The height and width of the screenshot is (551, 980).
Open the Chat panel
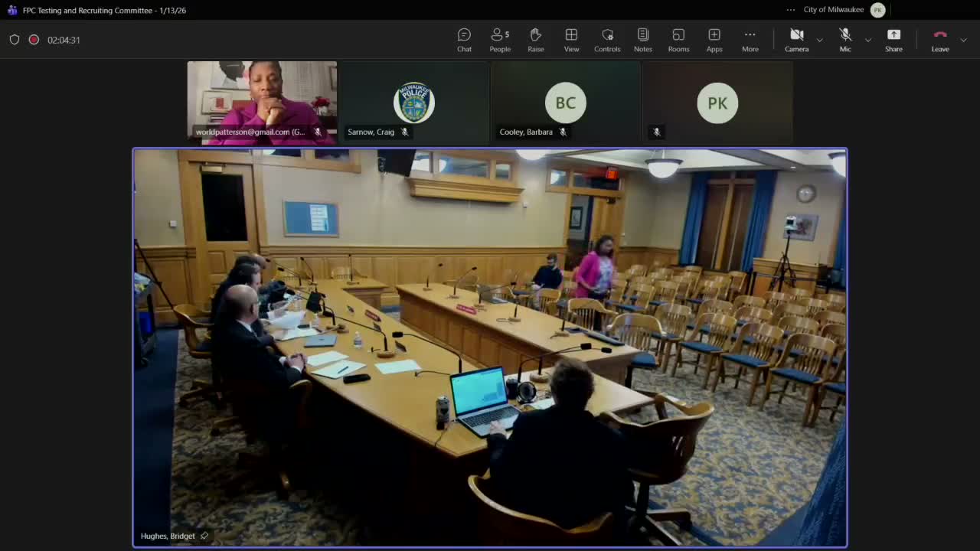pyautogui.click(x=464, y=40)
